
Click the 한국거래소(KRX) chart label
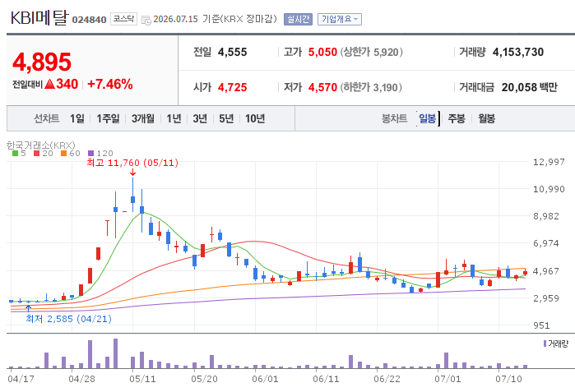click(40, 145)
